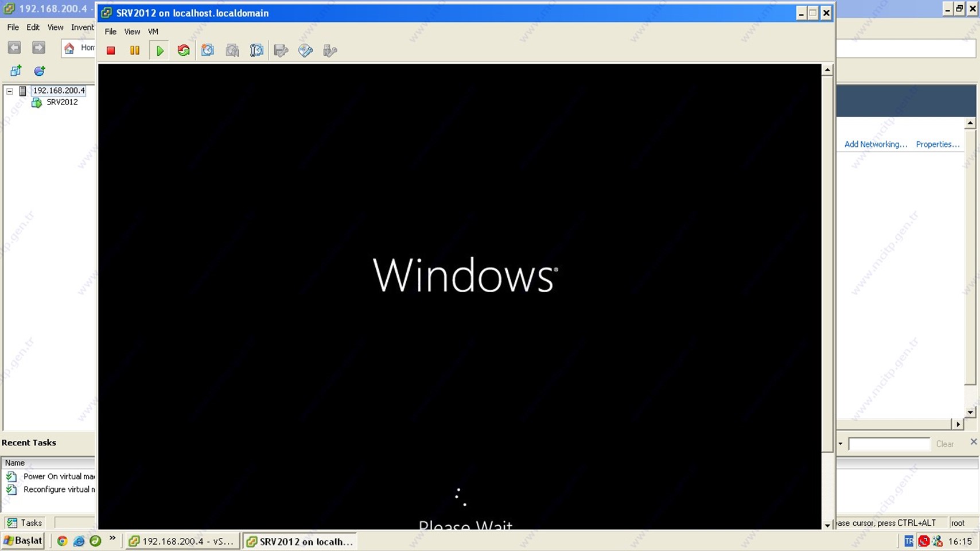The width and height of the screenshot is (980, 551).
Task: Click right panel scrollbar down arrow
Action: 970,412
